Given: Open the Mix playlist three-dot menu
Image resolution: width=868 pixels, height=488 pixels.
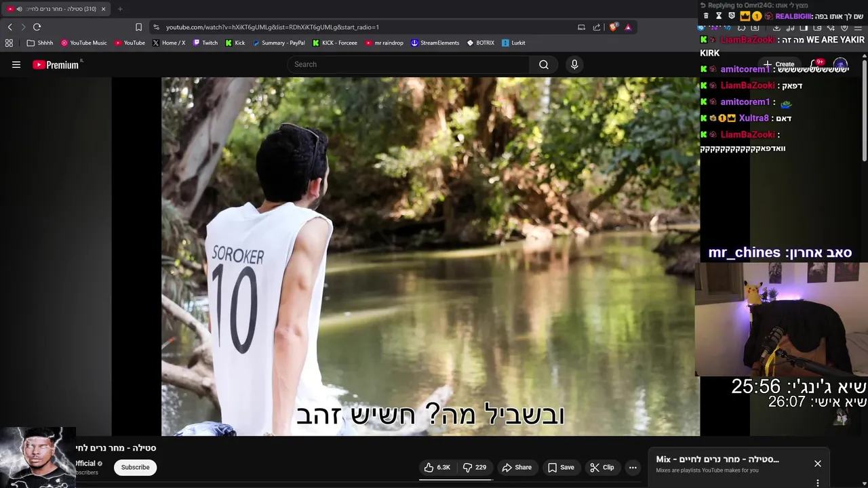Looking at the screenshot, I should pyautogui.click(x=818, y=483).
